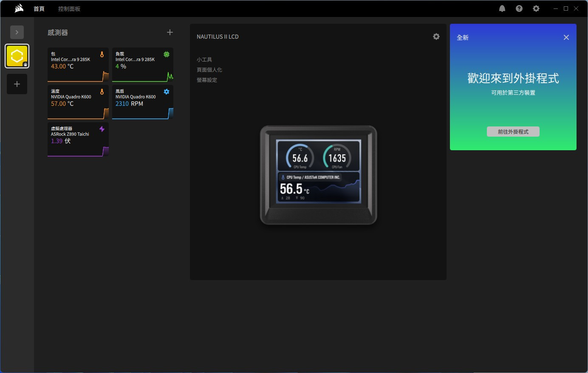Select the 43.00 °C temperature value
This screenshot has width=588, height=373.
coord(62,67)
